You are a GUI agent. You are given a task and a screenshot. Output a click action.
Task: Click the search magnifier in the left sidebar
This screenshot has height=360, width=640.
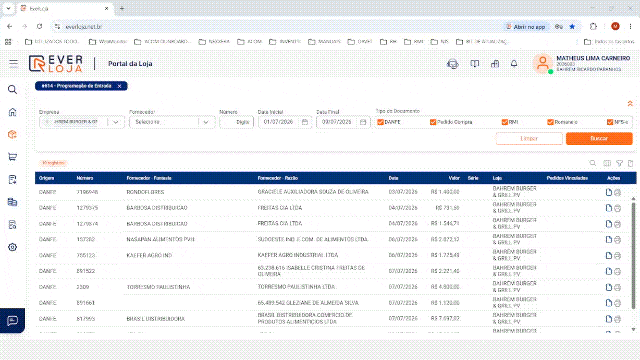point(12,89)
